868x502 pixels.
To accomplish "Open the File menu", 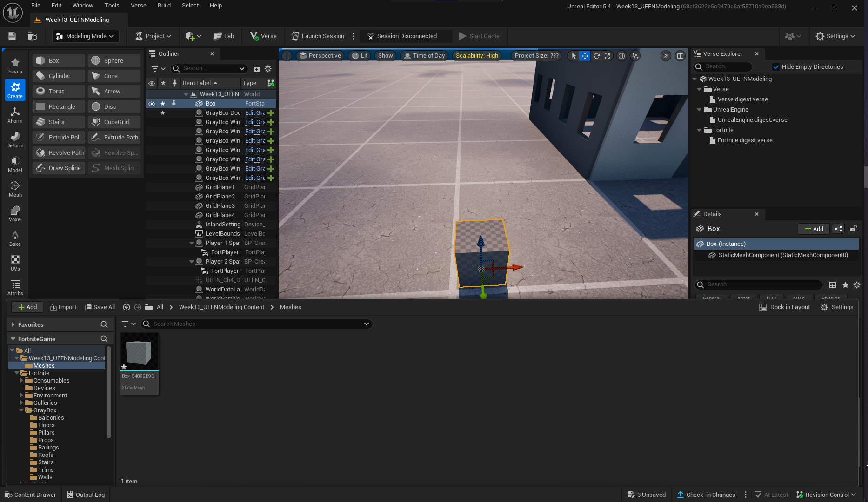I will (36, 6).
